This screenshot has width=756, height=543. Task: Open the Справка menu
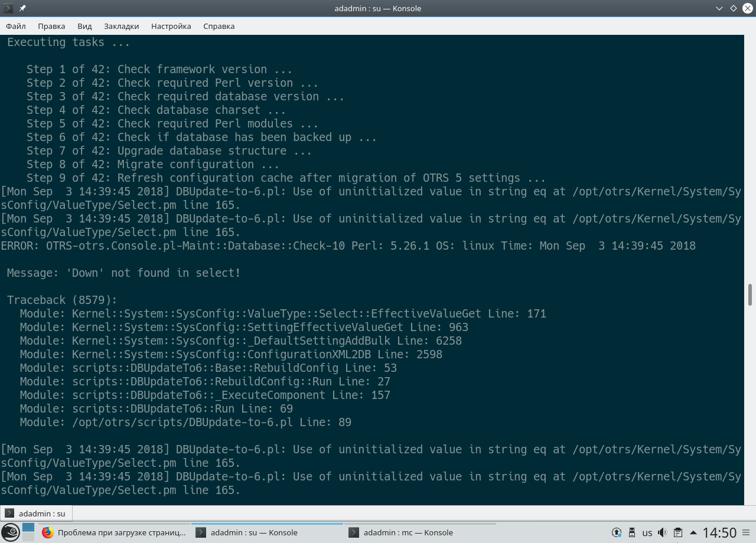pos(219,26)
